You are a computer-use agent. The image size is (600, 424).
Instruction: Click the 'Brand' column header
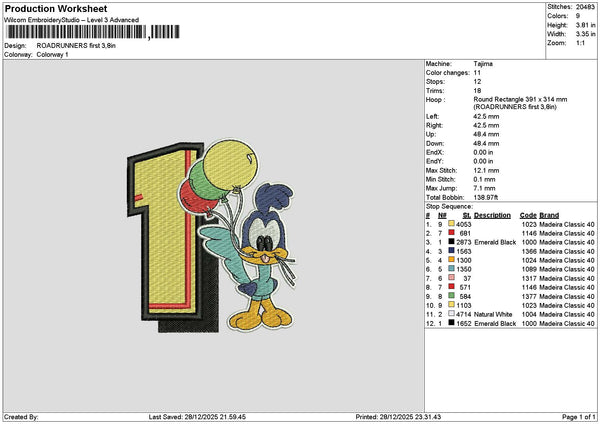(x=549, y=215)
